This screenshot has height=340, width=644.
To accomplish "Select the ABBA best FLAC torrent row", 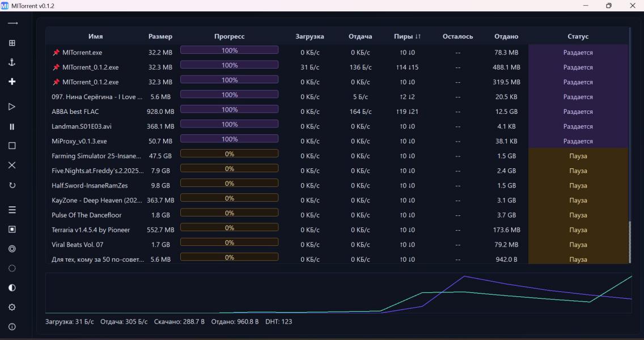I will 75,112.
